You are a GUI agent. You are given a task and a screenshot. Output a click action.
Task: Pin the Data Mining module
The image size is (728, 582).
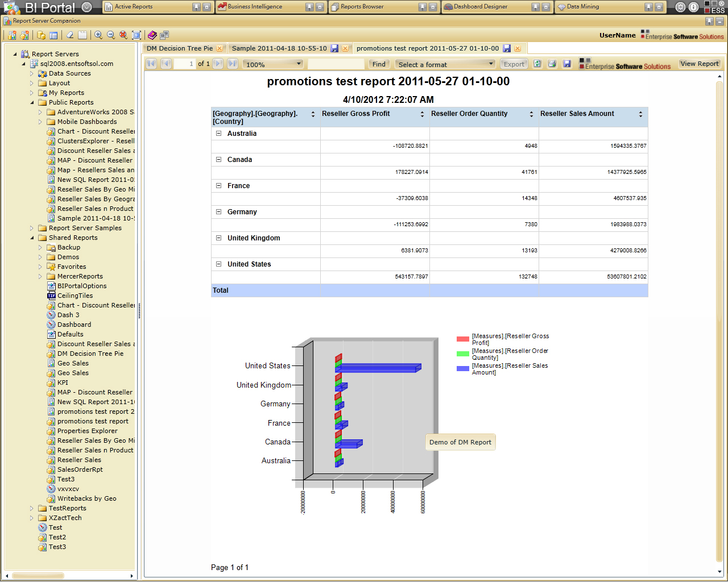point(648,7)
